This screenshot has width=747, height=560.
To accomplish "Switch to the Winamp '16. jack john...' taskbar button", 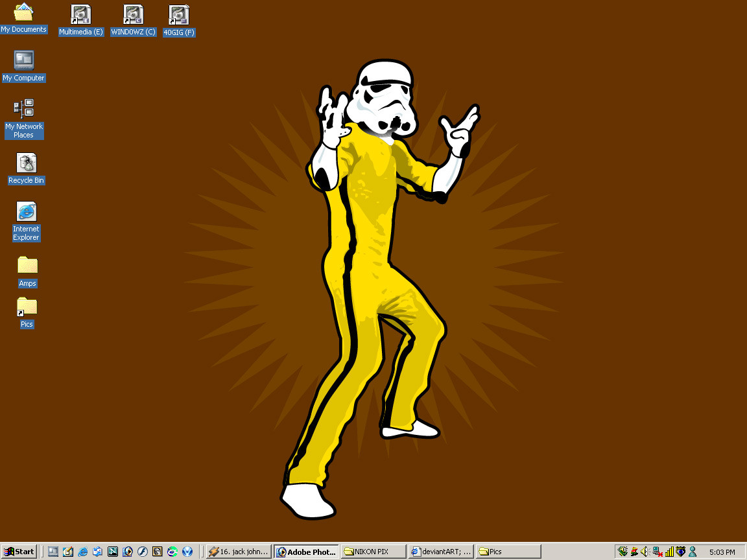I will [x=239, y=552].
